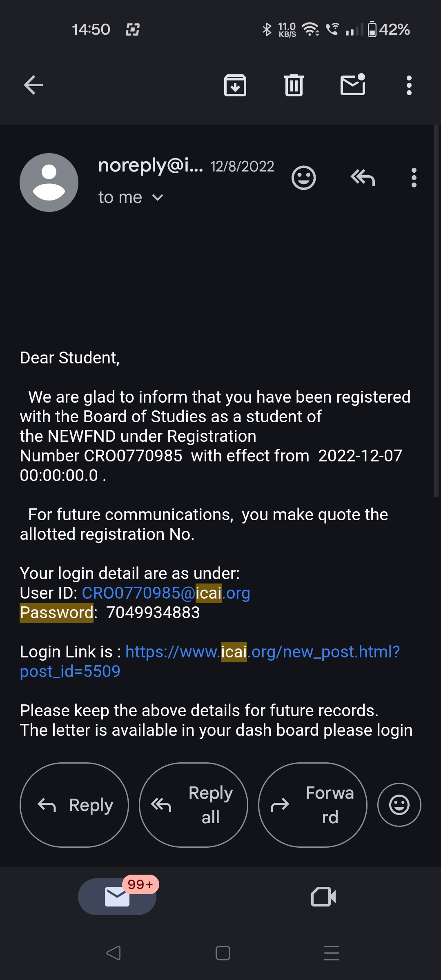
Task: Tap the sender name noreply@i...
Action: 150,165
